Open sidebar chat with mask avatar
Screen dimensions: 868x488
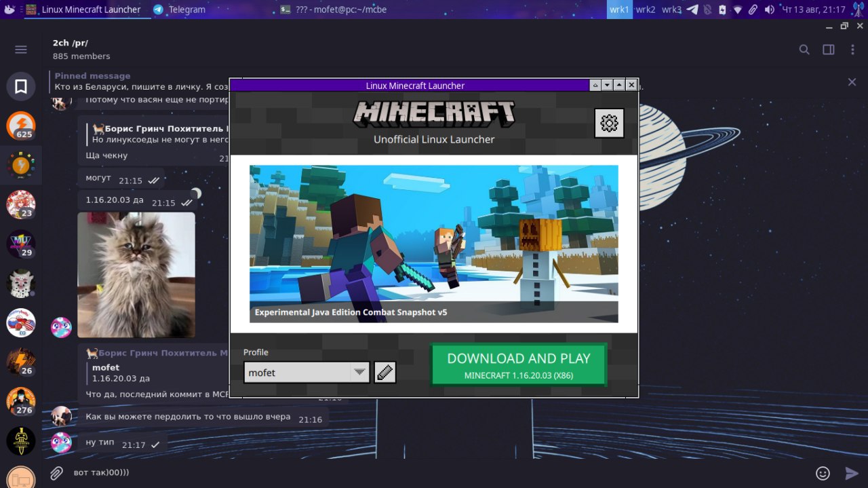21,283
